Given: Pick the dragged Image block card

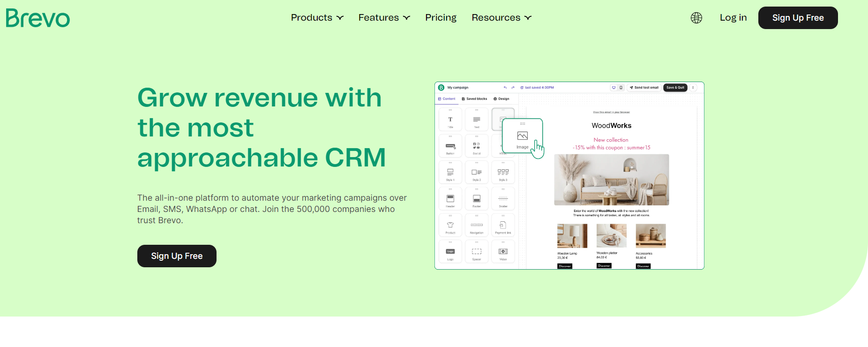Looking at the screenshot, I should tap(522, 136).
